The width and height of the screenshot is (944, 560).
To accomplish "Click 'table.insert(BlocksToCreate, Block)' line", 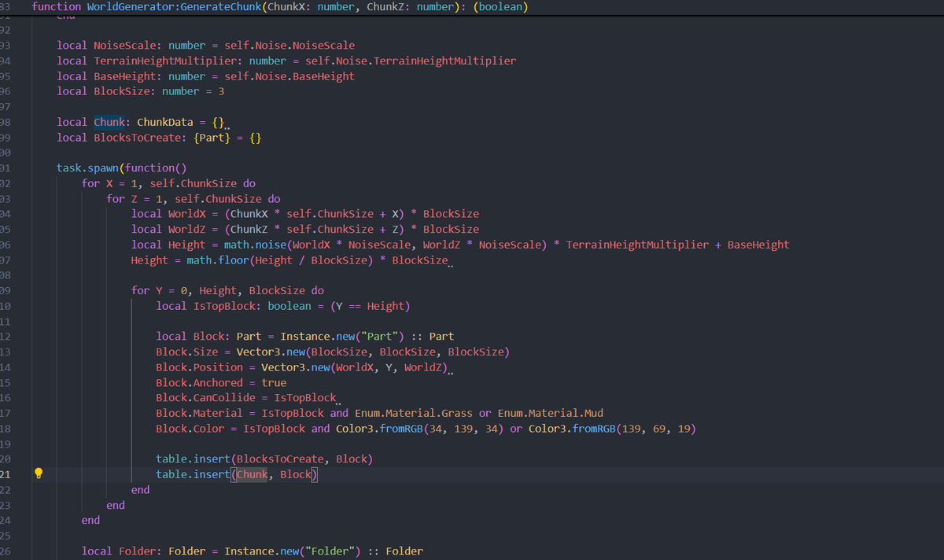I will pos(264,459).
